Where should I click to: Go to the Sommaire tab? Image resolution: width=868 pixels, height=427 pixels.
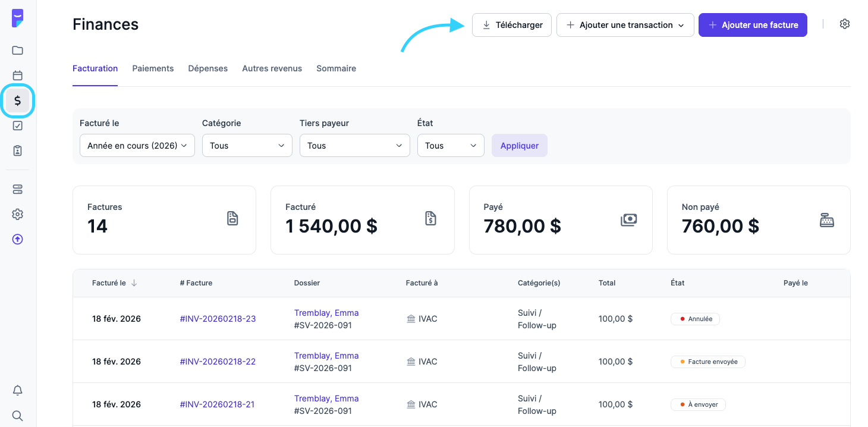point(336,68)
